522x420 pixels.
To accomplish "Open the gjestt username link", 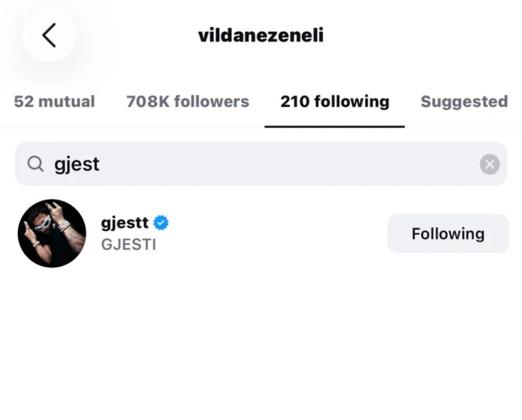I will coord(125,222).
